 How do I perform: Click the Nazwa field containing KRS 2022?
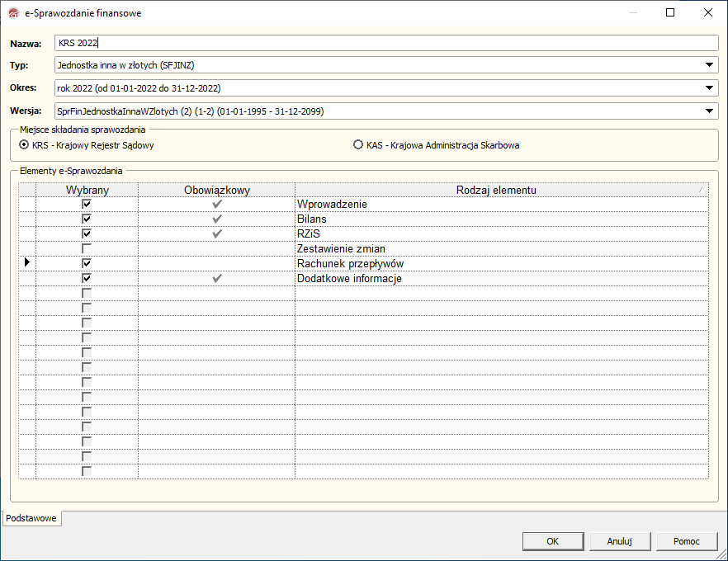386,43
